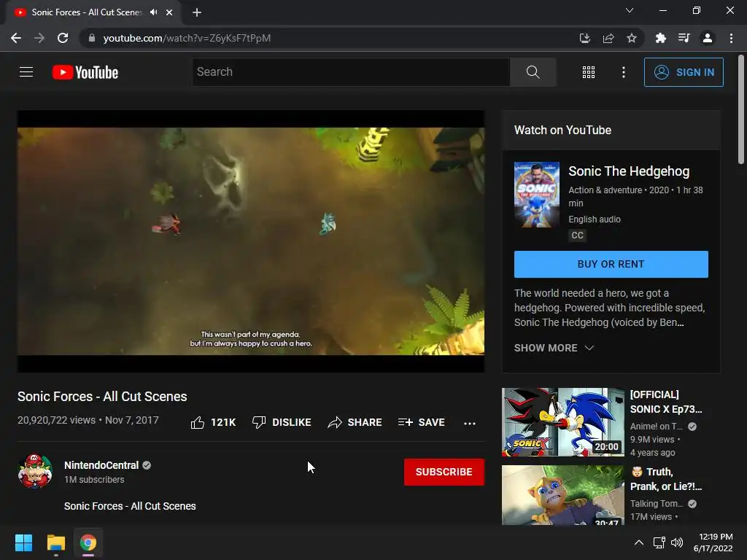Open the tab search dropdown arrow
This screenshot has height=560, width=747.
pyautogui.click(x=630, y=10)
